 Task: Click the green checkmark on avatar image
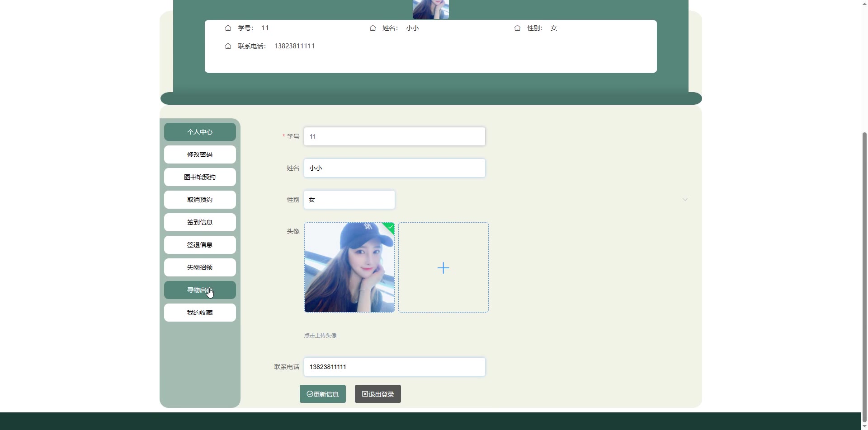click(390, 227)
